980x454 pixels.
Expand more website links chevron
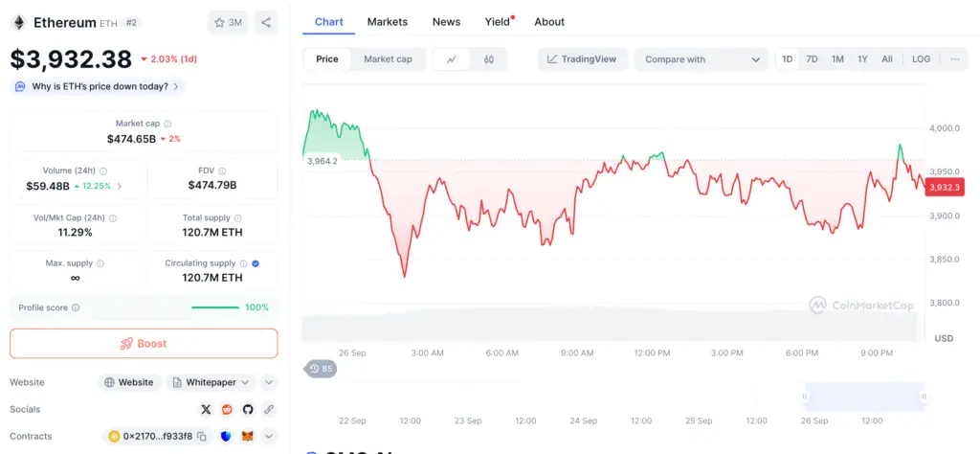coord(269,382)
